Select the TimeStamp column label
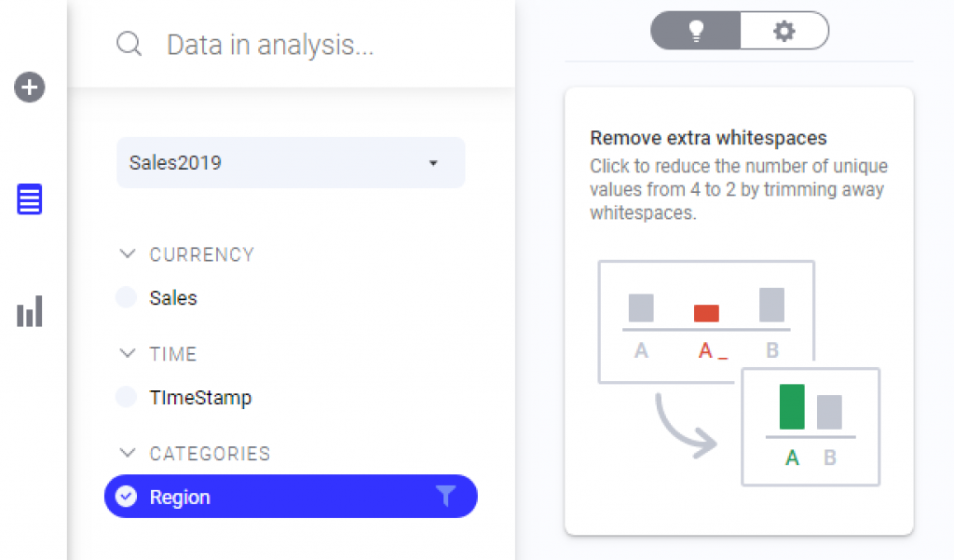 pos(201,398)
